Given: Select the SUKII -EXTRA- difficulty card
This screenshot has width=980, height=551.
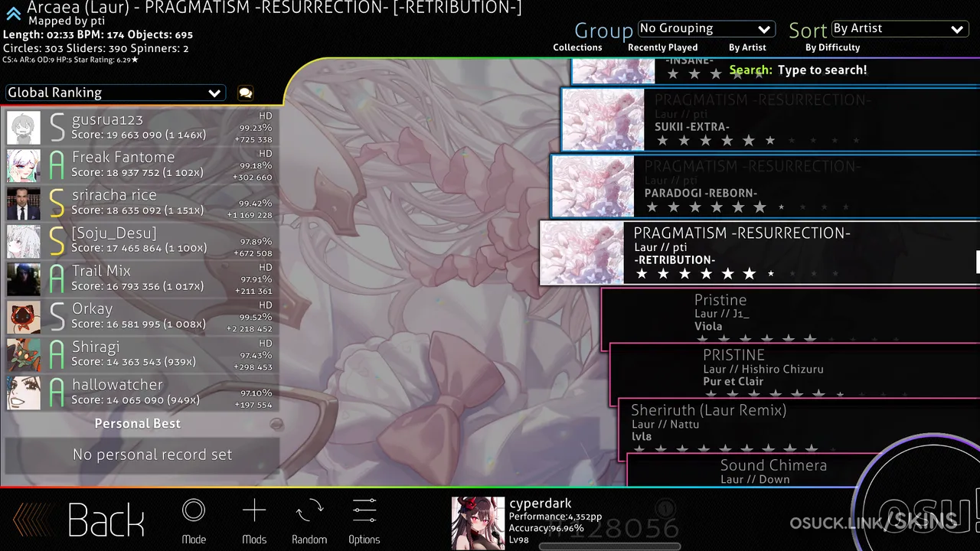Looking at the screenshot, I should 770,120.
